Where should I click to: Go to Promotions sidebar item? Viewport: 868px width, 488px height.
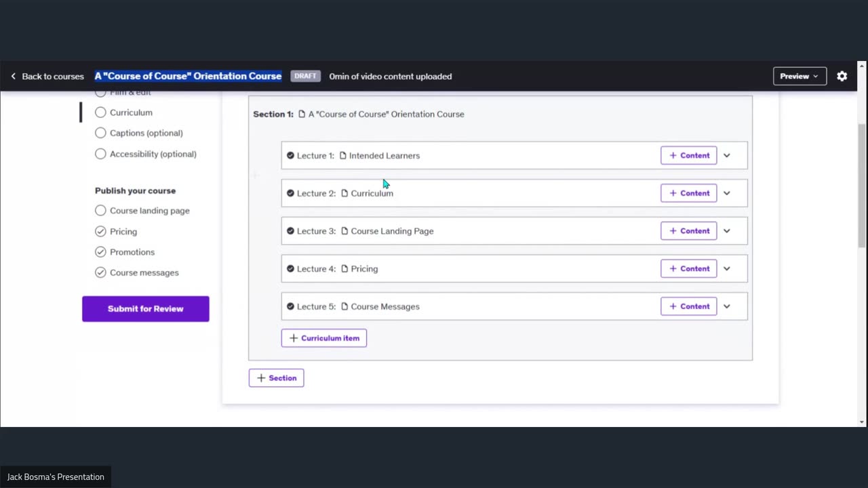pos(132,252)
